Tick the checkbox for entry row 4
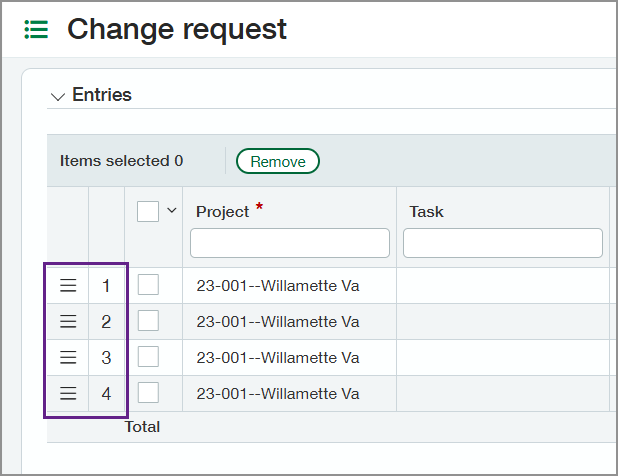 (148, 394)
